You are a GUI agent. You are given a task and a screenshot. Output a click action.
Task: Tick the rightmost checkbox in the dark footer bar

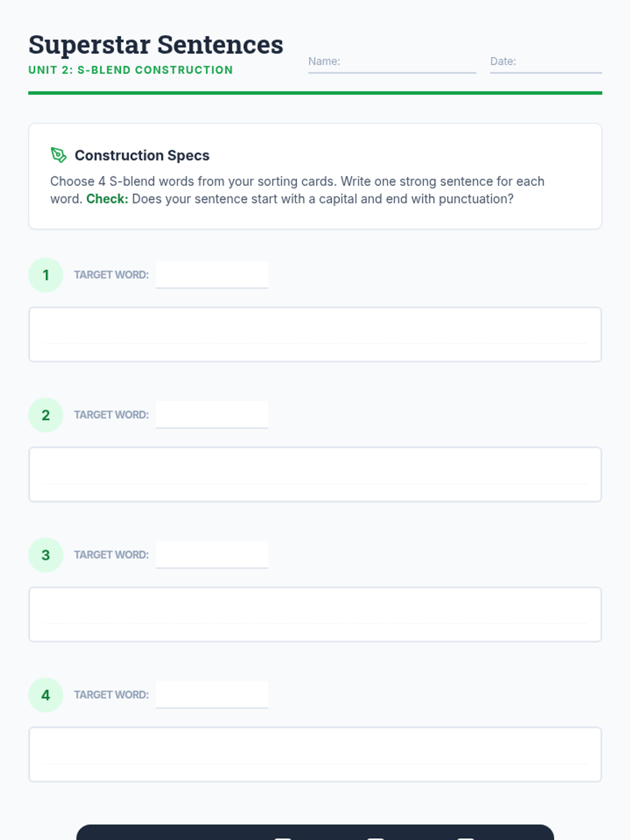click(x=466, y=838)
